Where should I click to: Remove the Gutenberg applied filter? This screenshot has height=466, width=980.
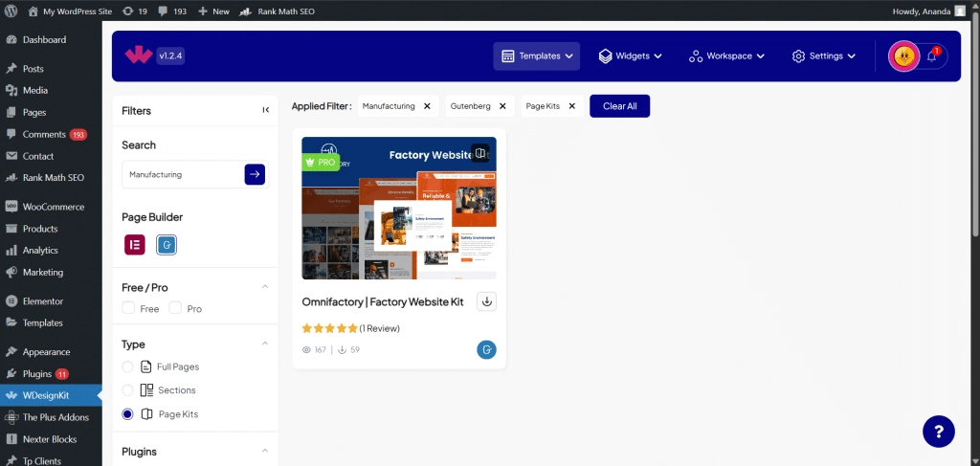click(501, 106)
